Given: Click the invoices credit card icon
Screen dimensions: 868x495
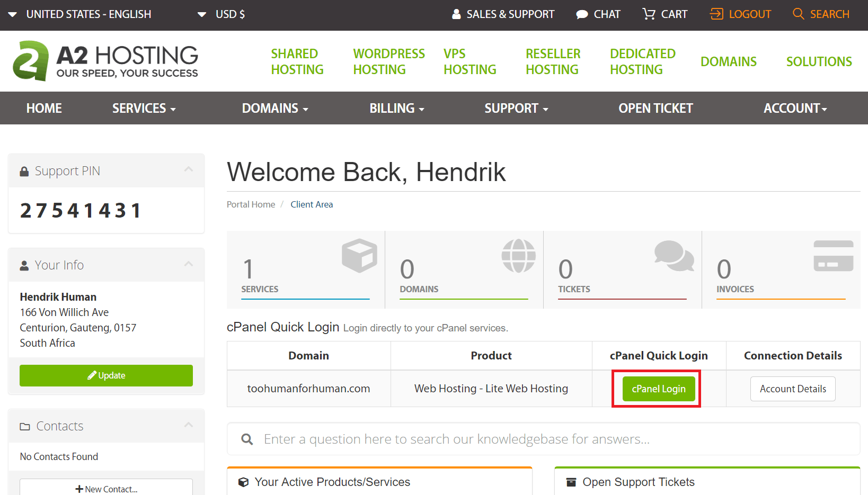Looking at the screenshot, I should point(833,256).
